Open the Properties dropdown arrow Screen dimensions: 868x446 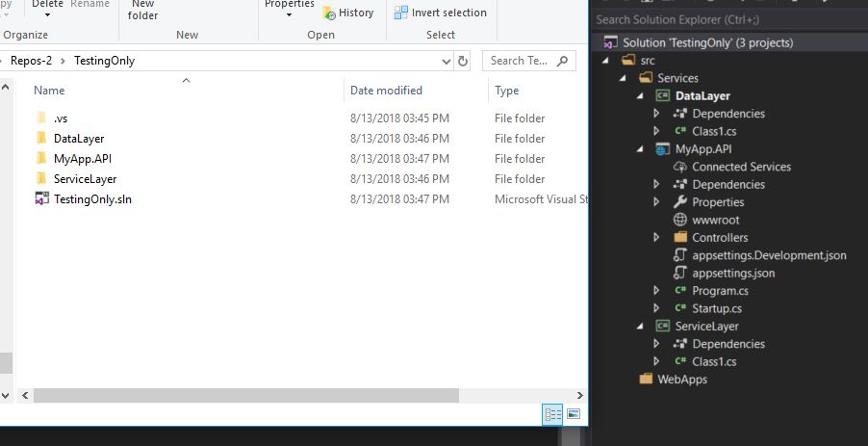click(x=289, y=15)
